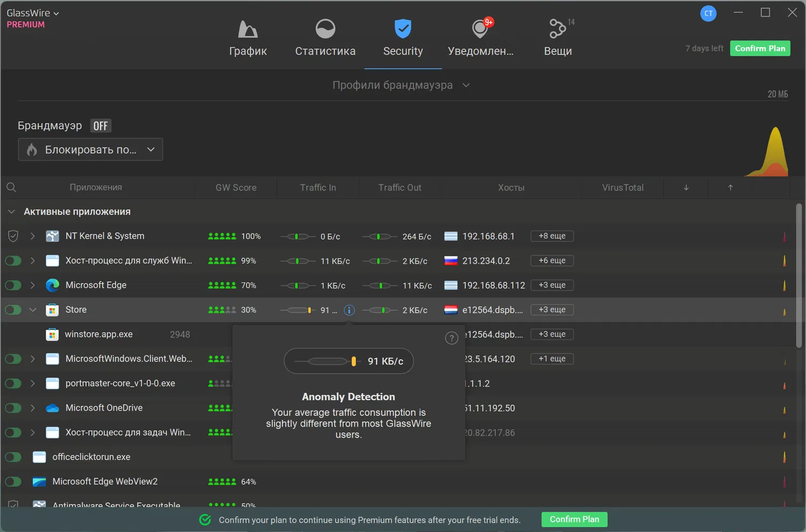
Task: Collapse the Store row
Action: click(33, 310)
